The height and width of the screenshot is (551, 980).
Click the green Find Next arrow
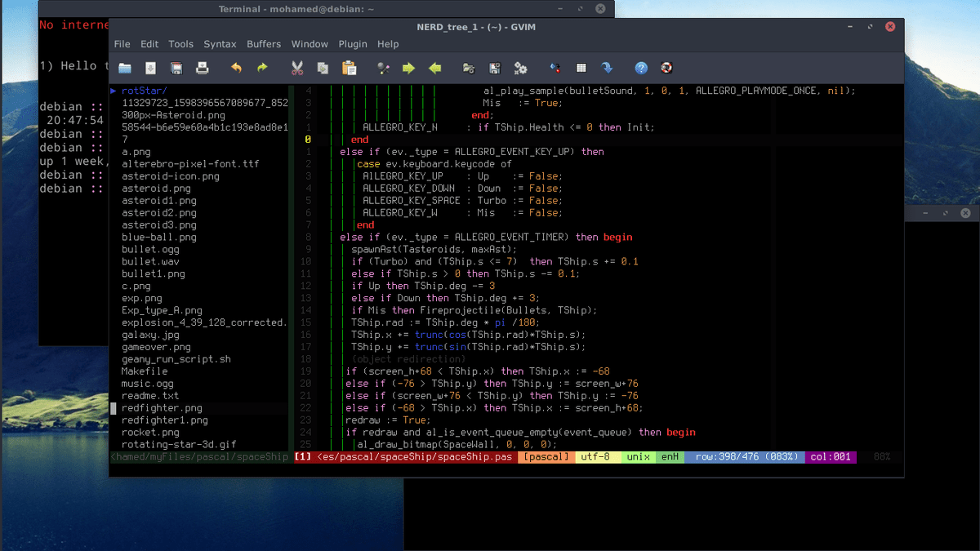[408, 68]
